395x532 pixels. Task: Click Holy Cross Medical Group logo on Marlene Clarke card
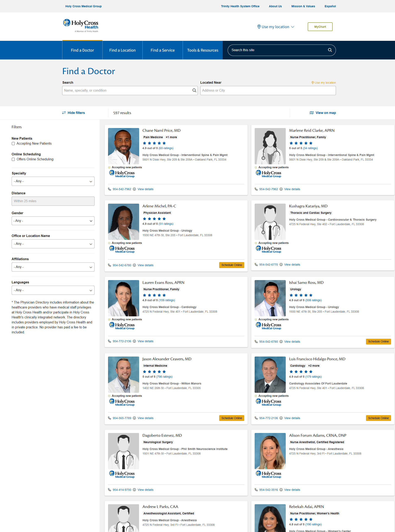tap(268, 174)
